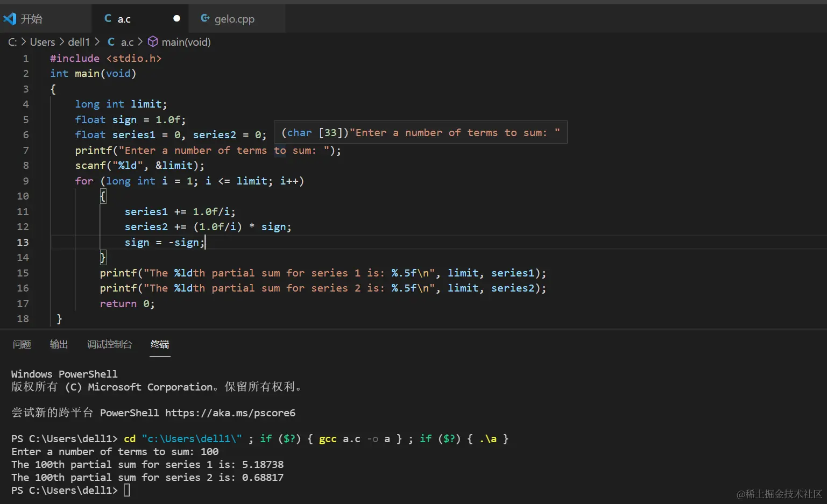Click on '1.0f' in the float sign line

[x=168, y=119]
